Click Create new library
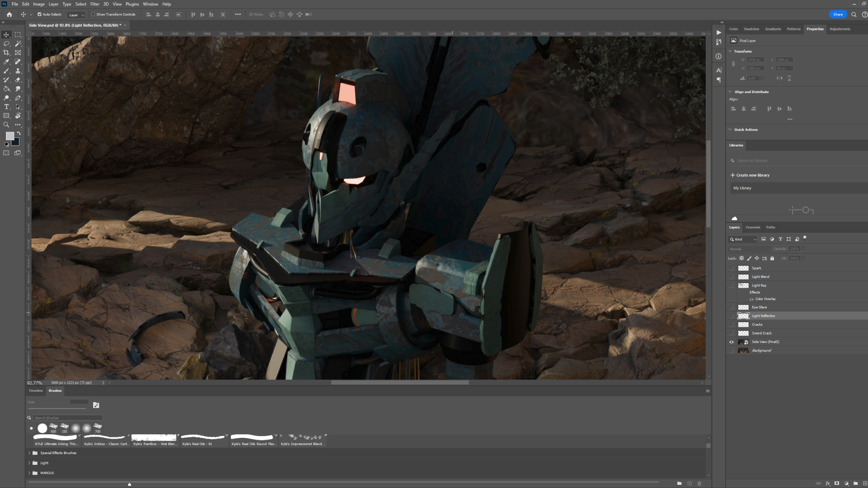868x488 pixels. [750, 175]
